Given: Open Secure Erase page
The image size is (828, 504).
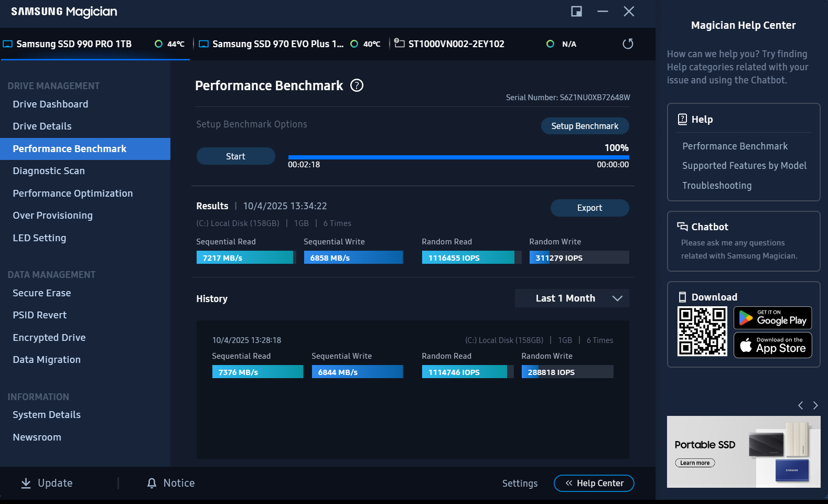Looking at the screenshot, I should tap(42, 293).
